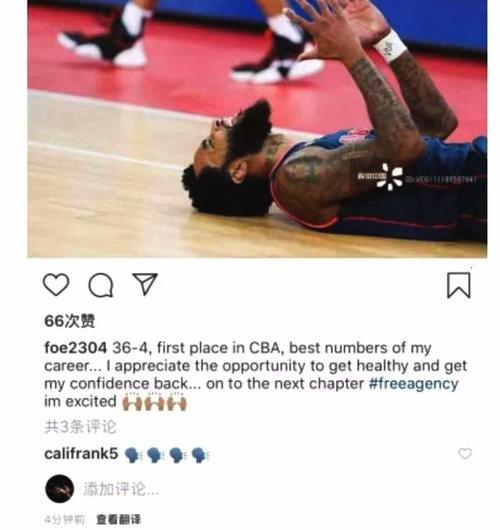Tap the 4分钟前 timestamp
The image size is (500, 530).
(64, 520)
